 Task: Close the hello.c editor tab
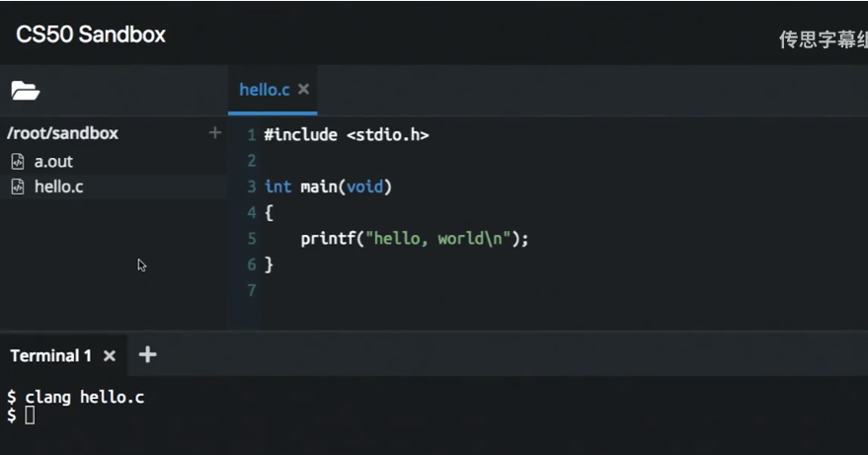click(303, 89)
